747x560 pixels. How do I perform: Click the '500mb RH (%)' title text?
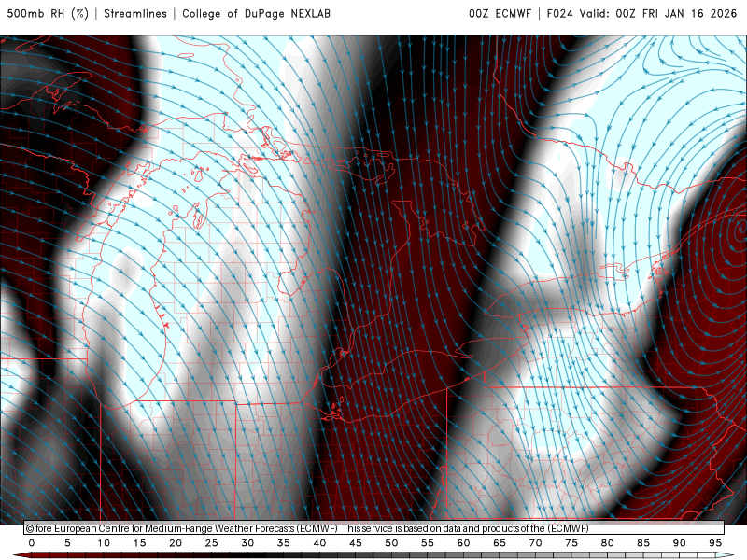(48, 13)
